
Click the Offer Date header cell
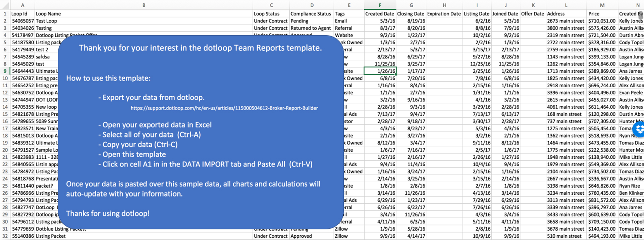coord(533,14)
